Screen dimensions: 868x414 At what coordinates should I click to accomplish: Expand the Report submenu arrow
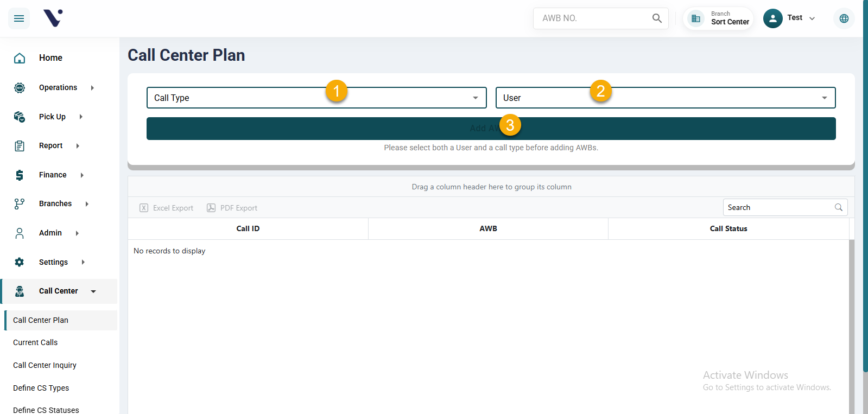78,146
